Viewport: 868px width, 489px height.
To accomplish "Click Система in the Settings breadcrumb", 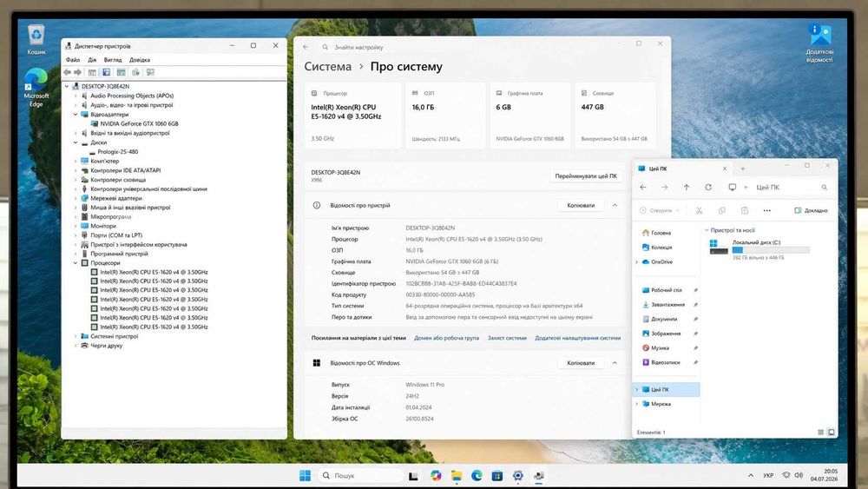I will tap(328, 67).
